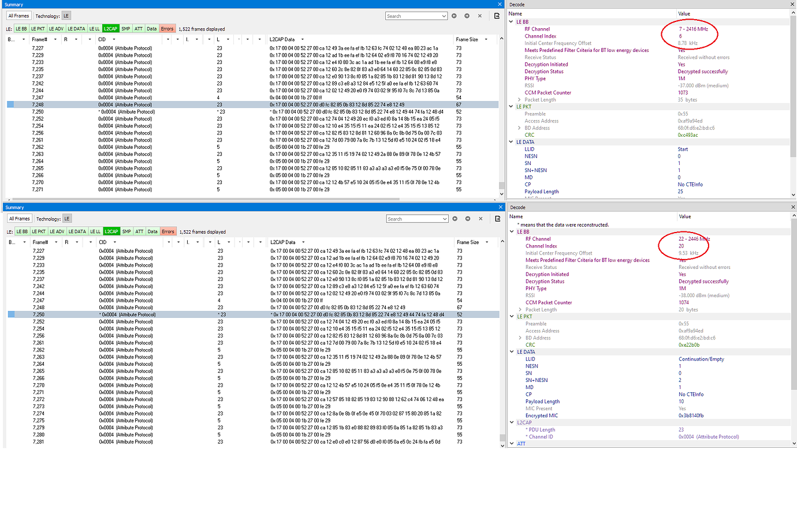Switch to the All Frames tab in top Summary
Image resolution: width=797 pixels, height=532 pixels.
18,16
